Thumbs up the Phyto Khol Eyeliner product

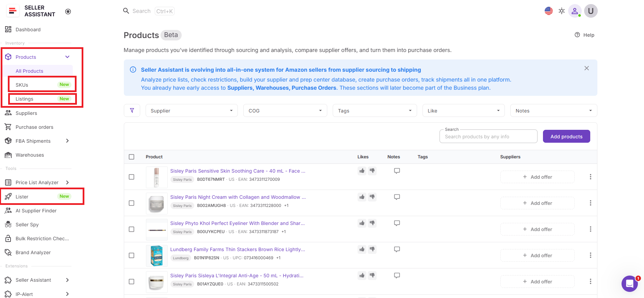(x=362, y=223)
